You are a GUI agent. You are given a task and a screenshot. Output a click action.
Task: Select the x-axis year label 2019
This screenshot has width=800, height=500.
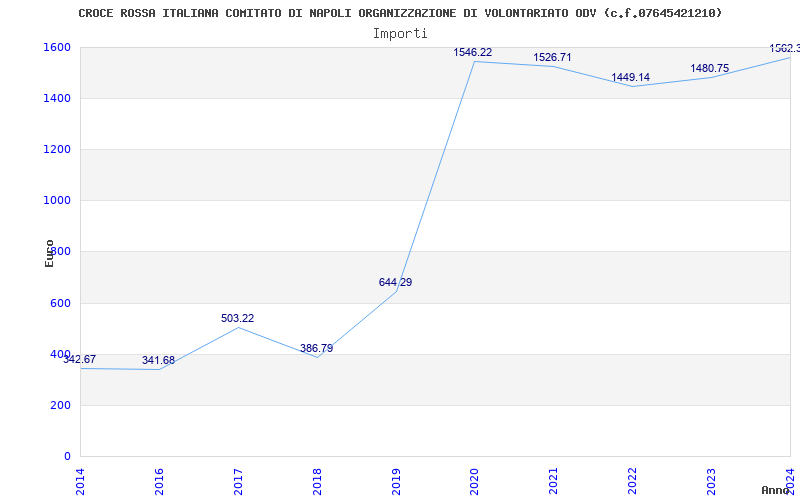396,481
